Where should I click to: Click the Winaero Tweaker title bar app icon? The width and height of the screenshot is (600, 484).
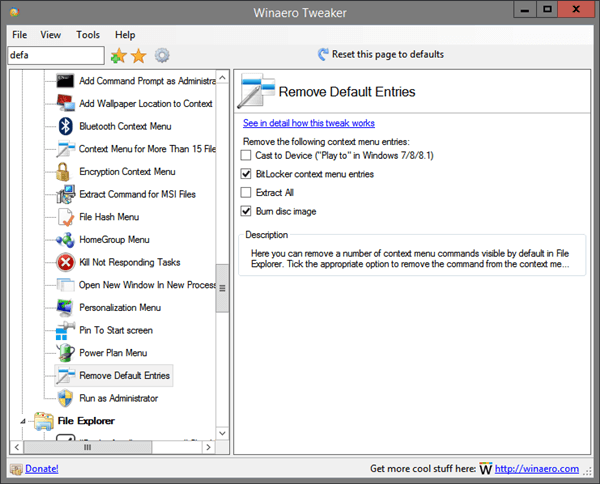click(15, 12)
